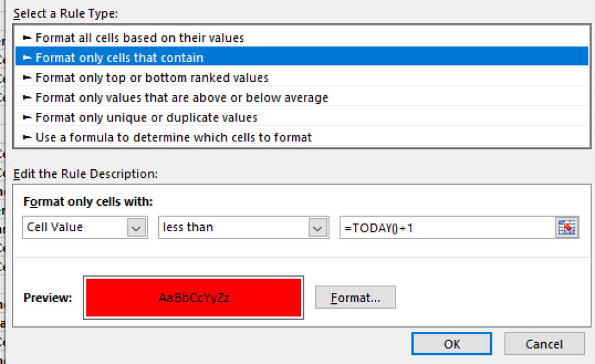Open the Format... dialog
595x364 pixels.
click(355, 297)
